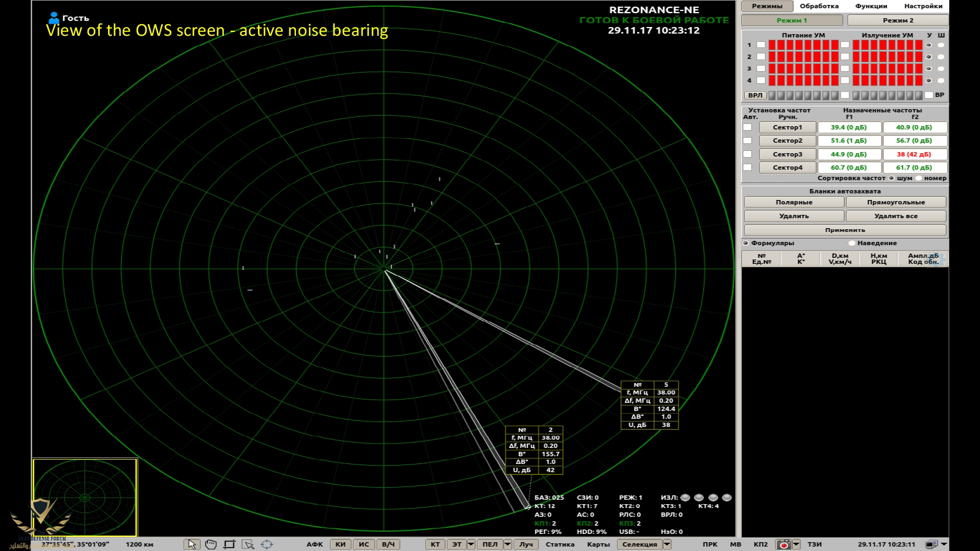Tick Авт. checkbox for Сектор1

tap(747, 127)
